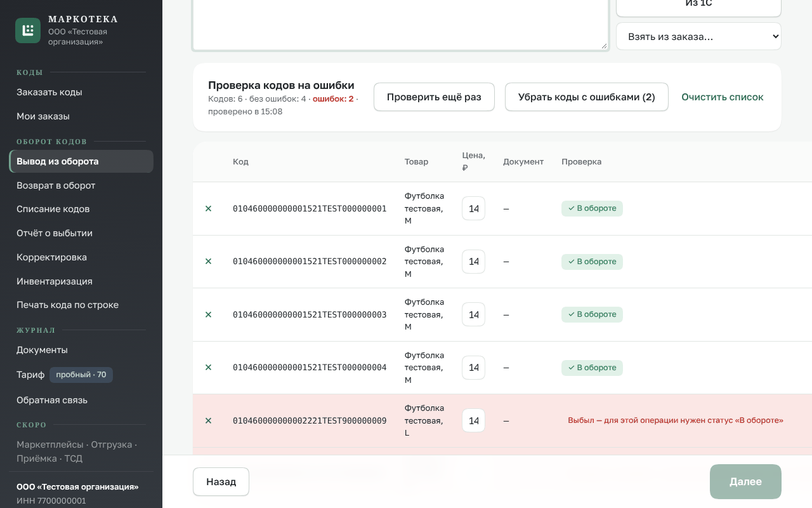Open 'Списание кодов' section
The image size is (812, 508).
pyautogui.click(x=81, y=209)
